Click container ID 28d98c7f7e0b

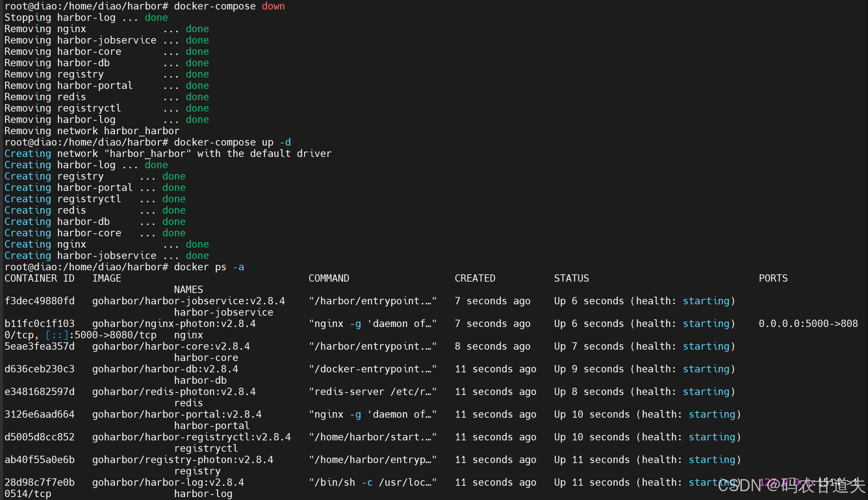[x=39, y=482]
